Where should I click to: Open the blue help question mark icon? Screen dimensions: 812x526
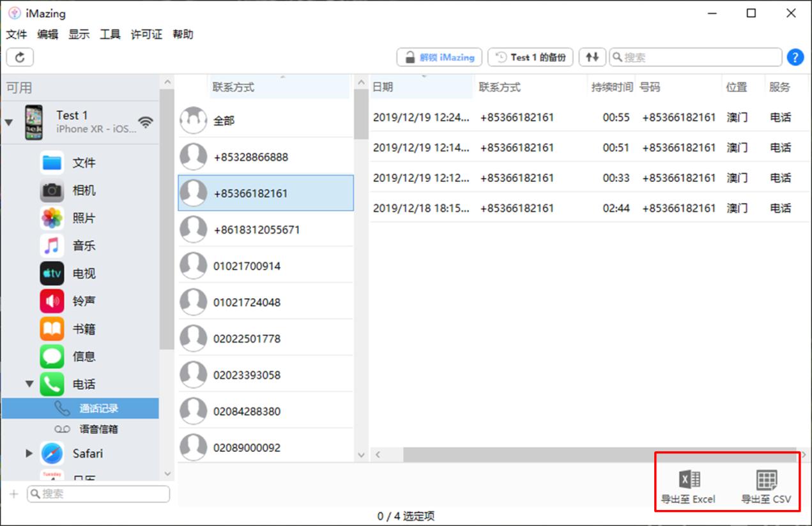click(x=795, y=57)
